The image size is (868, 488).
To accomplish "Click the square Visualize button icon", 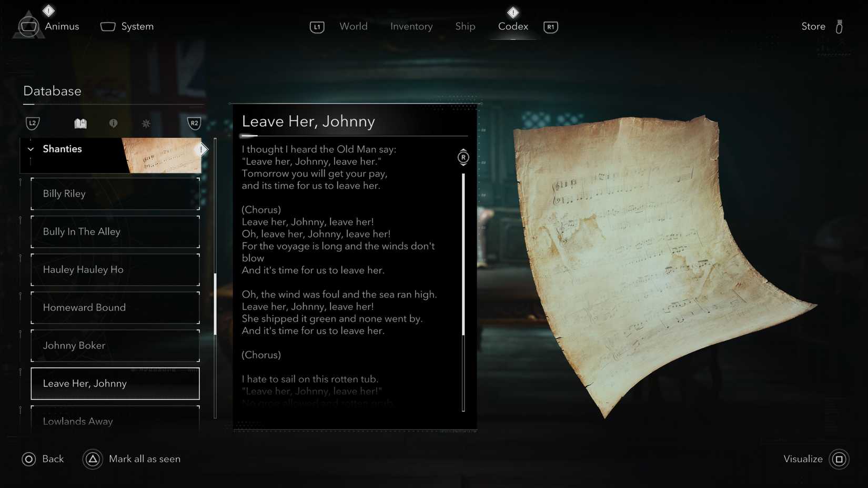I will 839,459.
